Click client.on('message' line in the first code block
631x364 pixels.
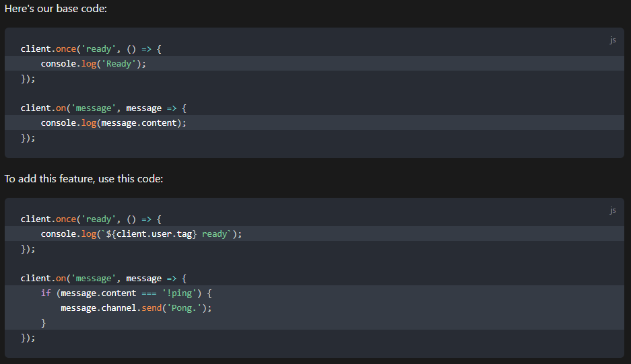pyautogui.click(x=104, y=108)
